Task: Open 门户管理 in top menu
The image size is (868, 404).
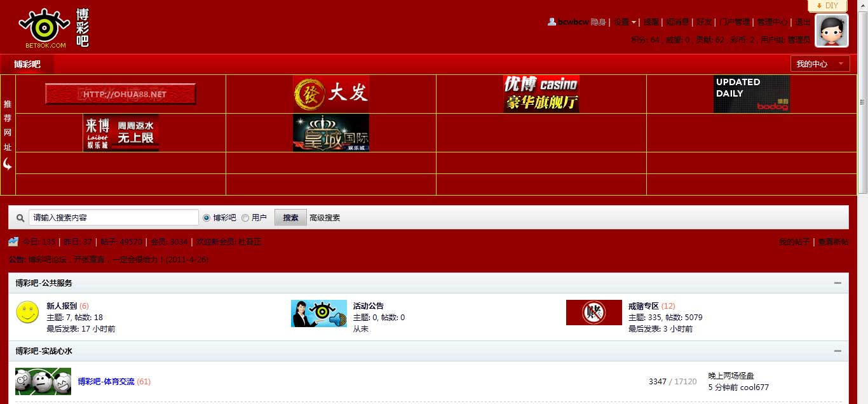Action: coord(735,22)
